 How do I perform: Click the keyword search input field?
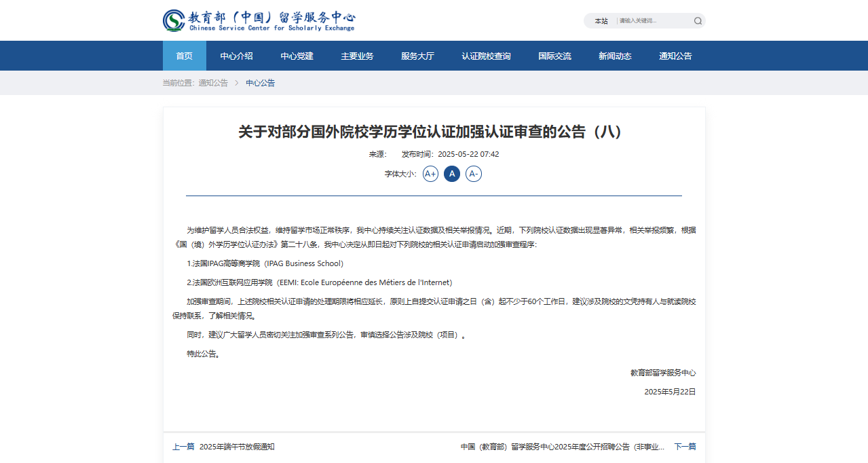tap(653, 21)
